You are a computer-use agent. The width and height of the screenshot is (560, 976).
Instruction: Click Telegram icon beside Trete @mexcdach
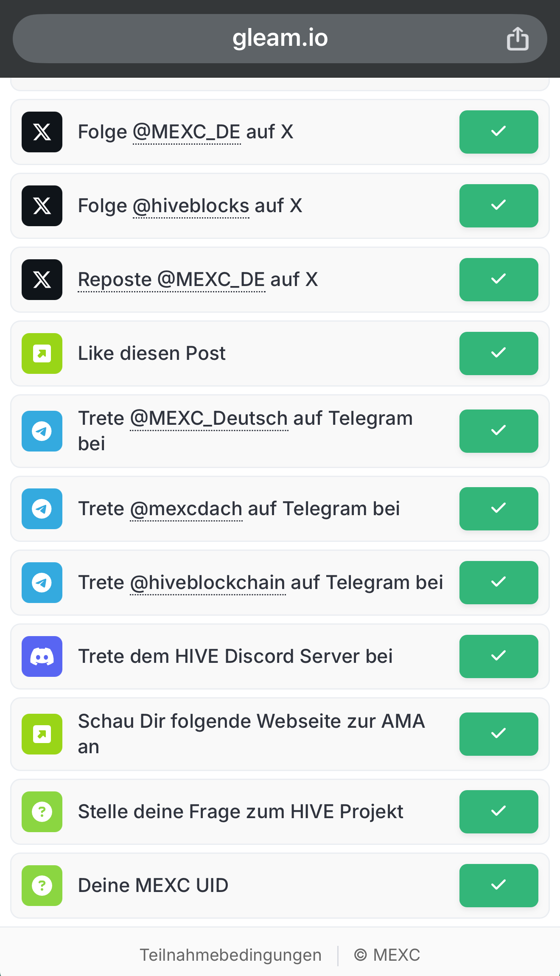coord(42,509)
